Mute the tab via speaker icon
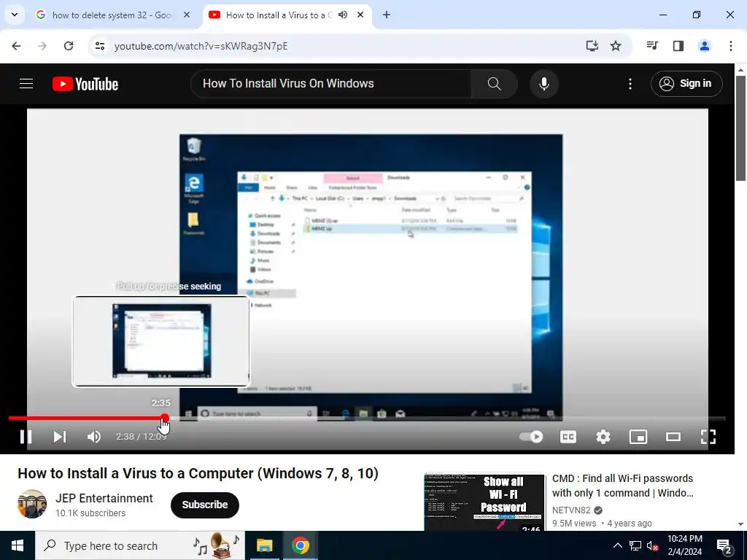Image resolution: width=747 pixels, height=560 pixels. [x=343, y=15]
